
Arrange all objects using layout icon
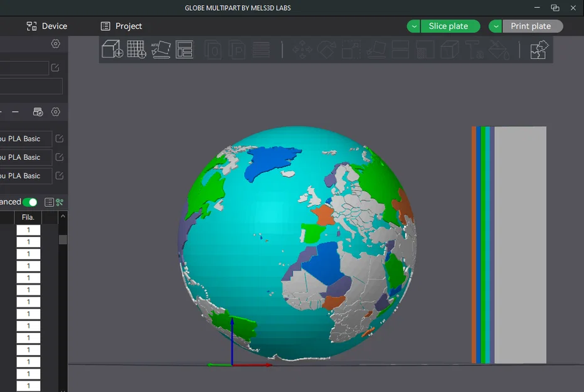(184, 49)
